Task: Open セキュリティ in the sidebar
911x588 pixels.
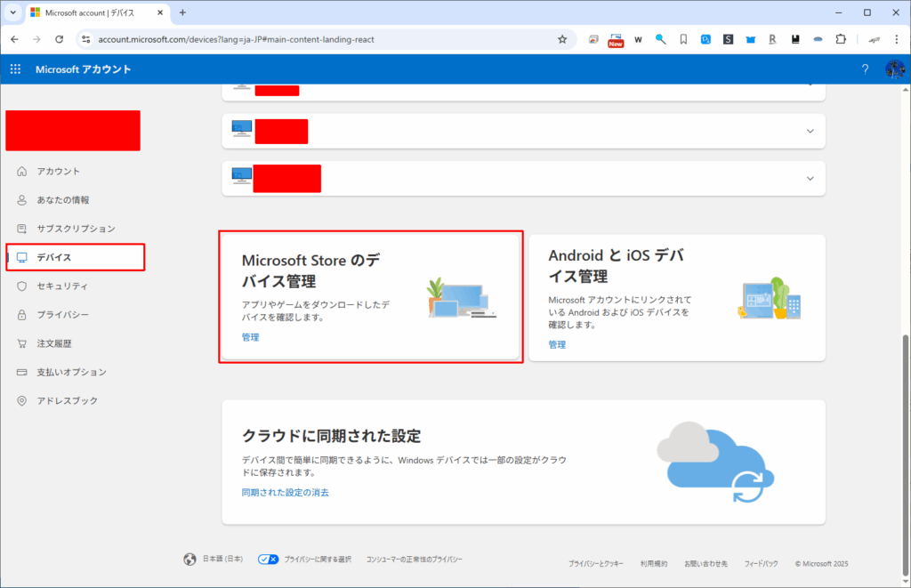Action: (62, 286)
